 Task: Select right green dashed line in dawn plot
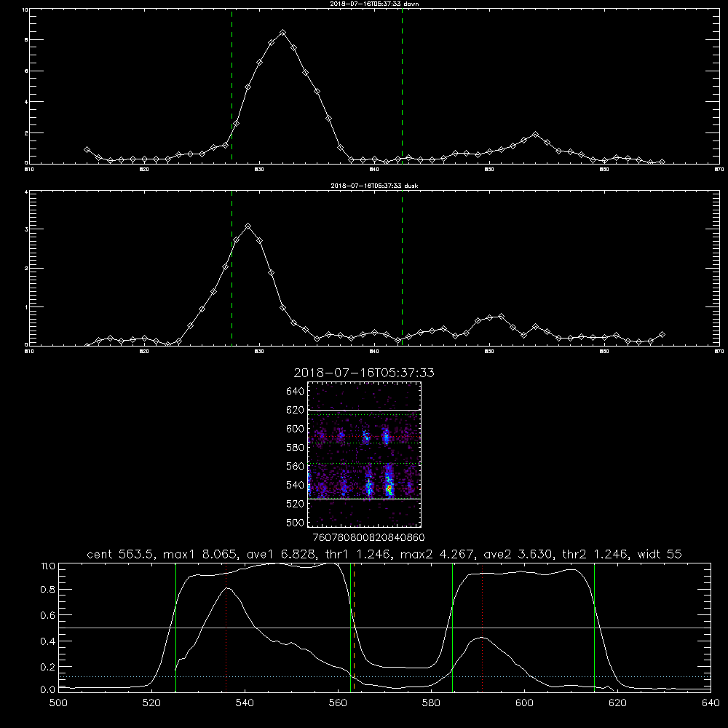(x=402, y=86)
